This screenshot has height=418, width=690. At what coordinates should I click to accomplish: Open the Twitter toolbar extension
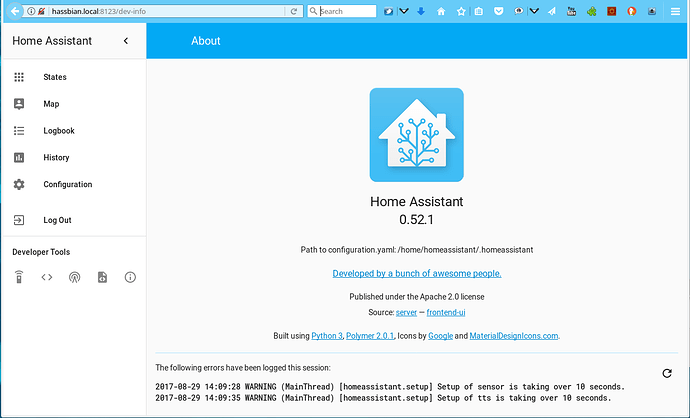point(388,11)
